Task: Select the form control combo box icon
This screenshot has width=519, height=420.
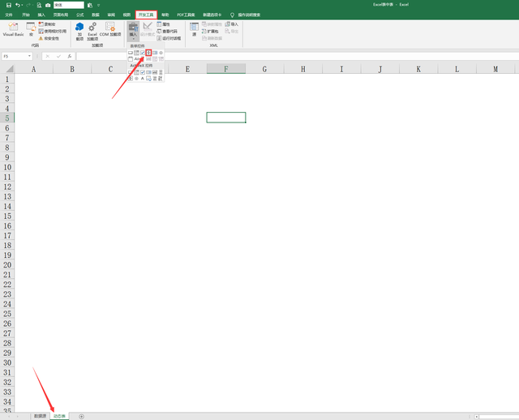Action: tap(136, 53)
